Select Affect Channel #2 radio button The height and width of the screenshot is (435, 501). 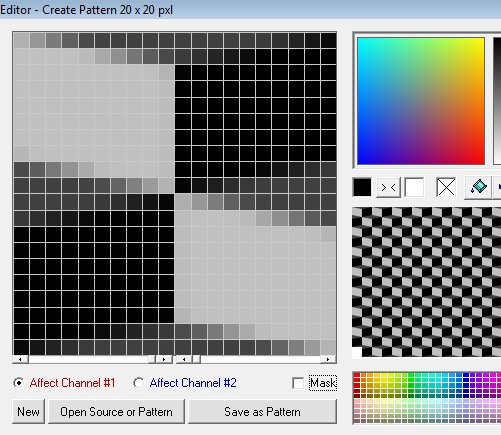pyautogui.click(x=138, y=383)
